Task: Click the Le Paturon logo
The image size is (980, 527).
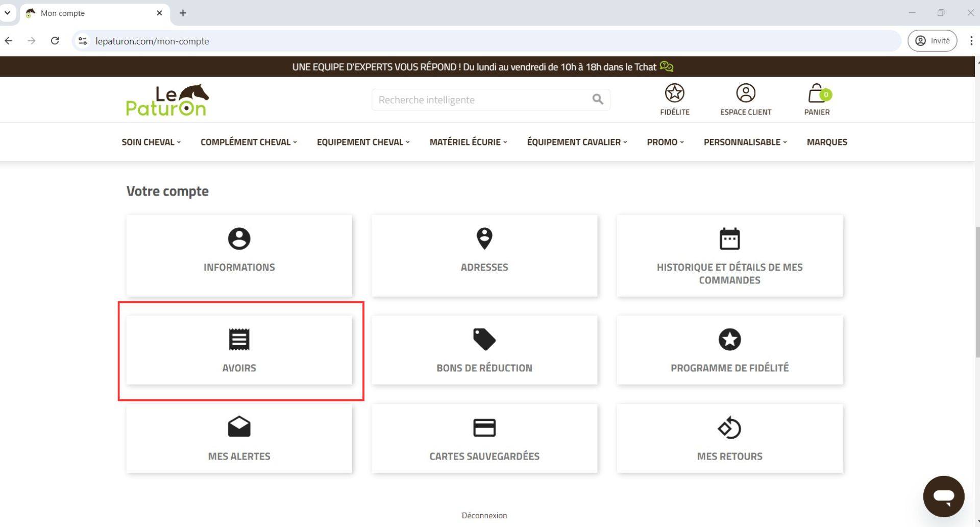Action: (x=167, y=100)
